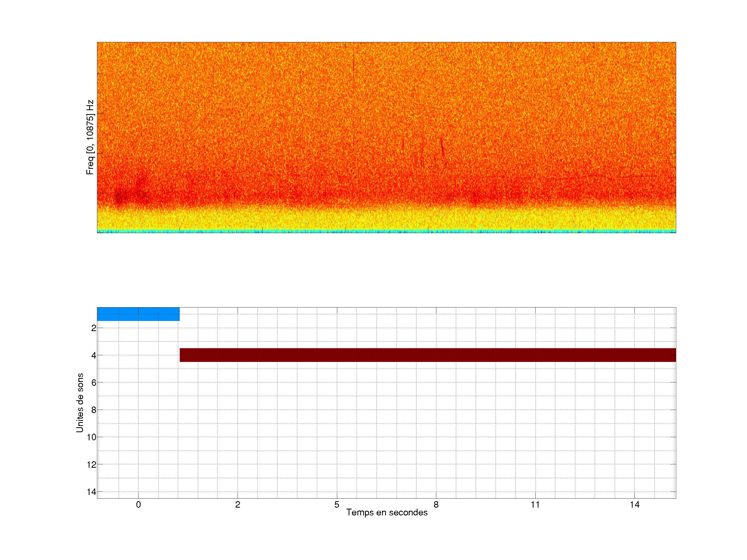Click y-axis tick label 14 on lower plot

pos(92,492)
